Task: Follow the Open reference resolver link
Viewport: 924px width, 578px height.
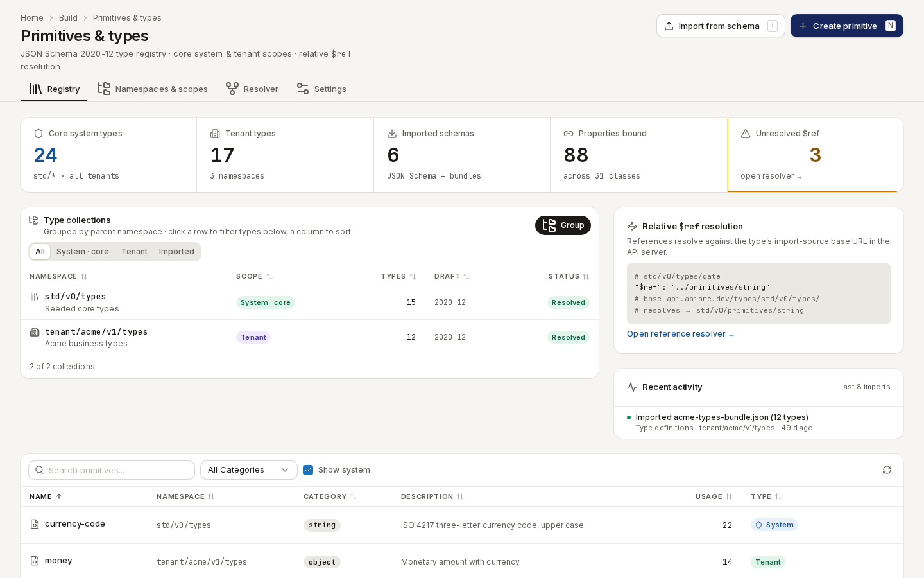Action: 681,334
